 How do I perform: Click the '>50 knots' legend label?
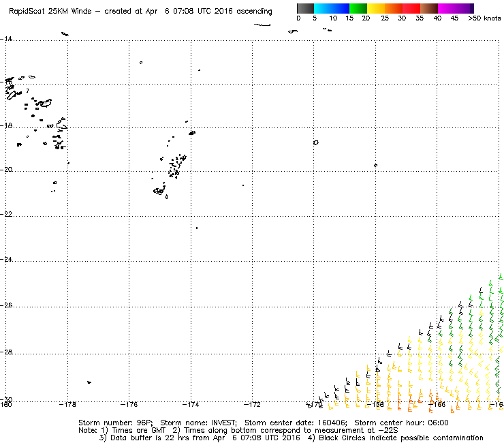tap(484, 18)
